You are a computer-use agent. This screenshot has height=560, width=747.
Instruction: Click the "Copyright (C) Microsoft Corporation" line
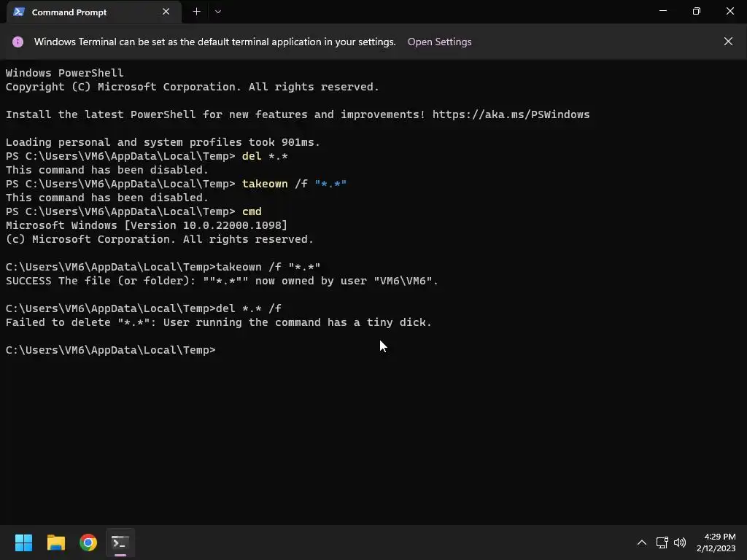[x=193, y=87]
